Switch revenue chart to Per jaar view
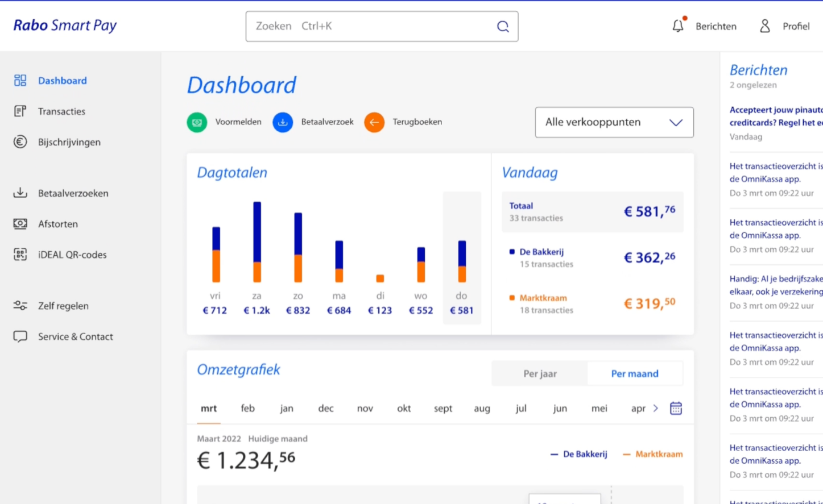The image size is (823, 504). [539, 373]
